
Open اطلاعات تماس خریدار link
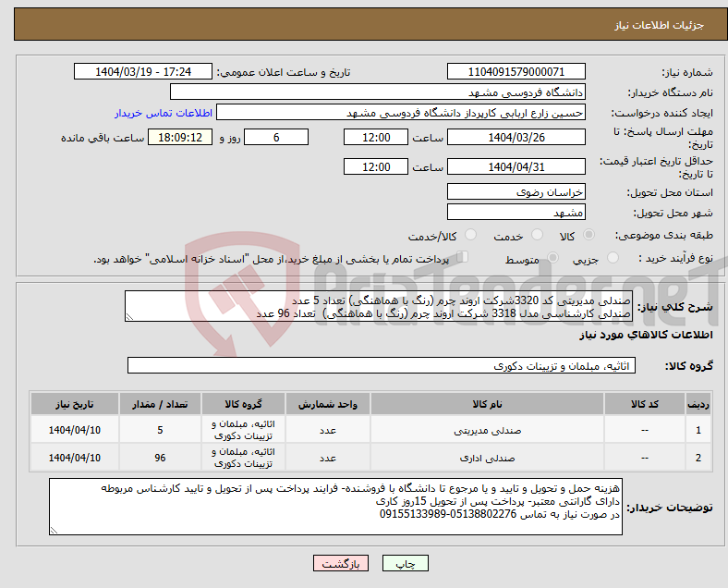coord(163,113)
